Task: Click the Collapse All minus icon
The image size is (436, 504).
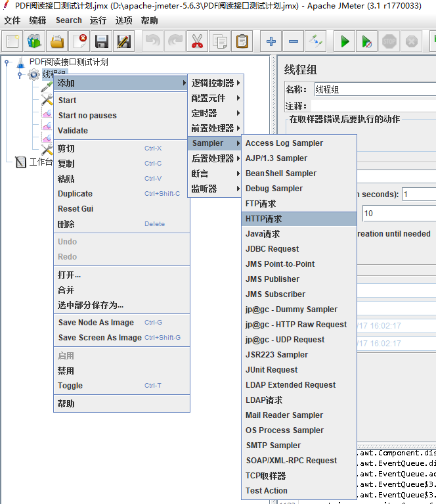Action: [294, 41]
